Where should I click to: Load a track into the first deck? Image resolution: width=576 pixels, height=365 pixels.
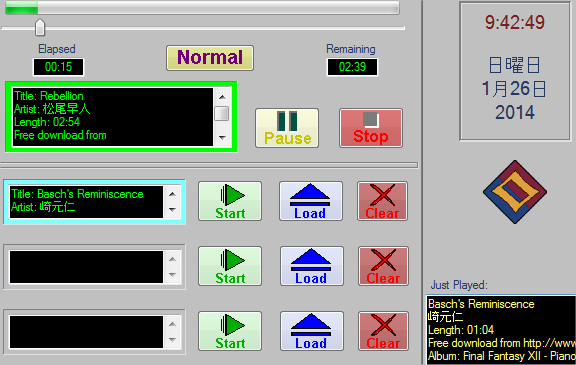(311, 201)
